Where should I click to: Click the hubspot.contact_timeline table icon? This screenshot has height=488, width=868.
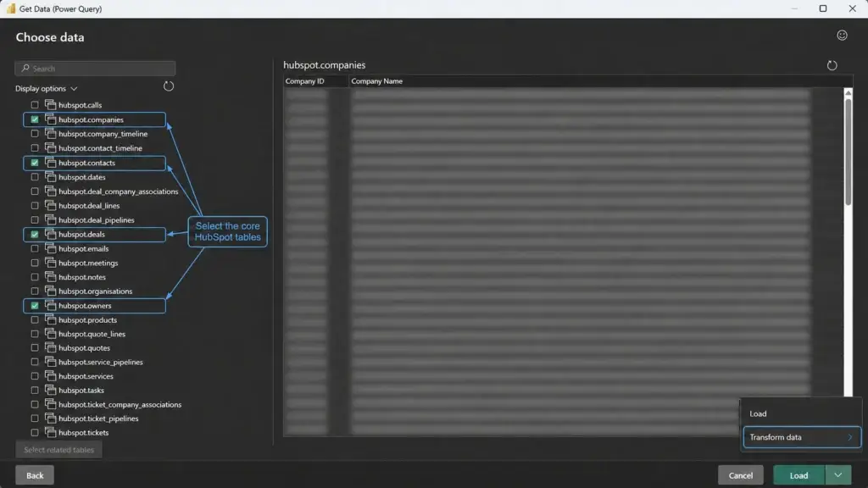50,148
